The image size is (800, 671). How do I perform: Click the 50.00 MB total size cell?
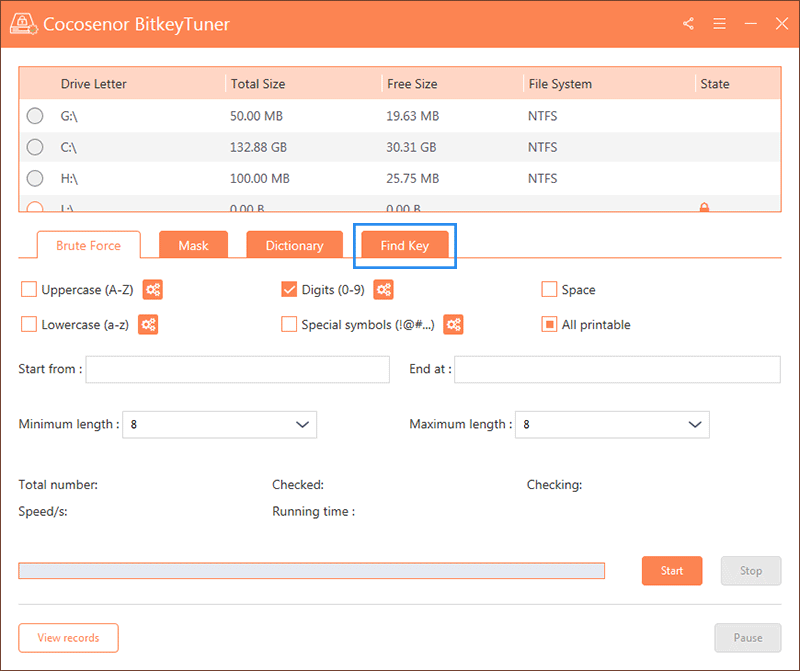click(256, 116)
